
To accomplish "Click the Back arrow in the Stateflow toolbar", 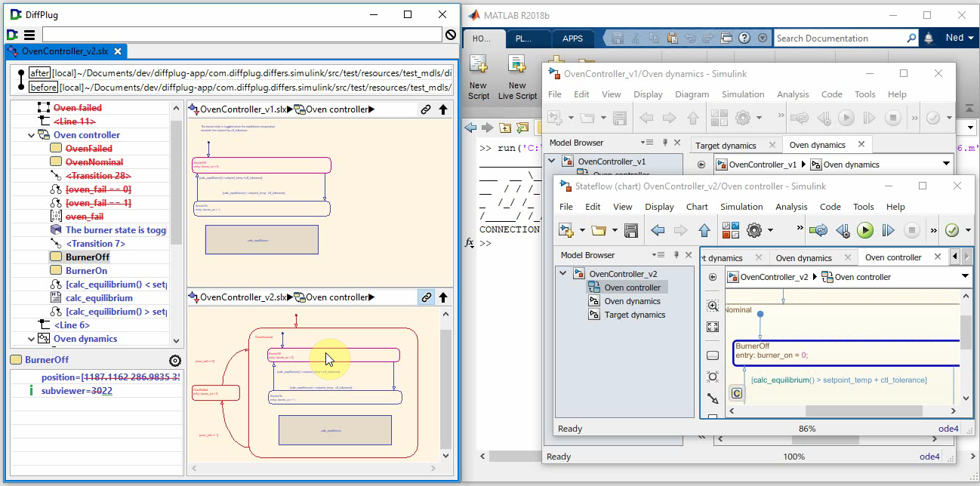I will pyautogui.click(x=658, y=230).
